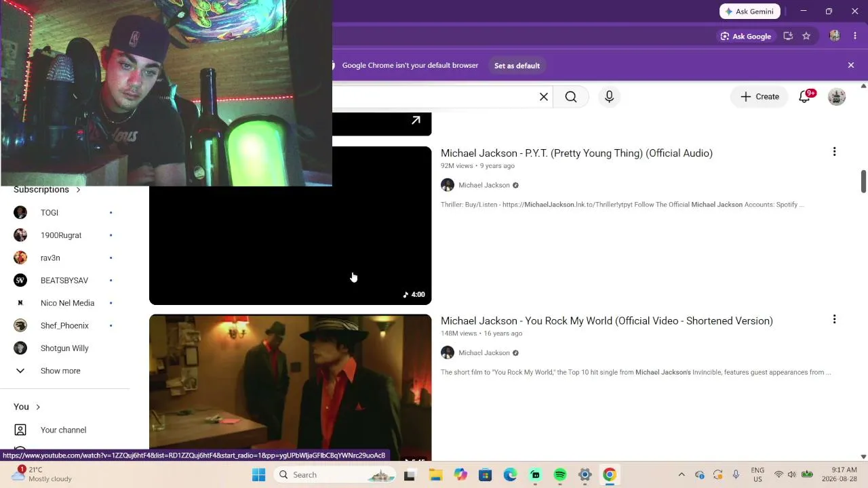This screenshot has width=868, height=488.
Task: Open YouTube notifications bell
Action: pyautogui.click(x=804, y=96)
